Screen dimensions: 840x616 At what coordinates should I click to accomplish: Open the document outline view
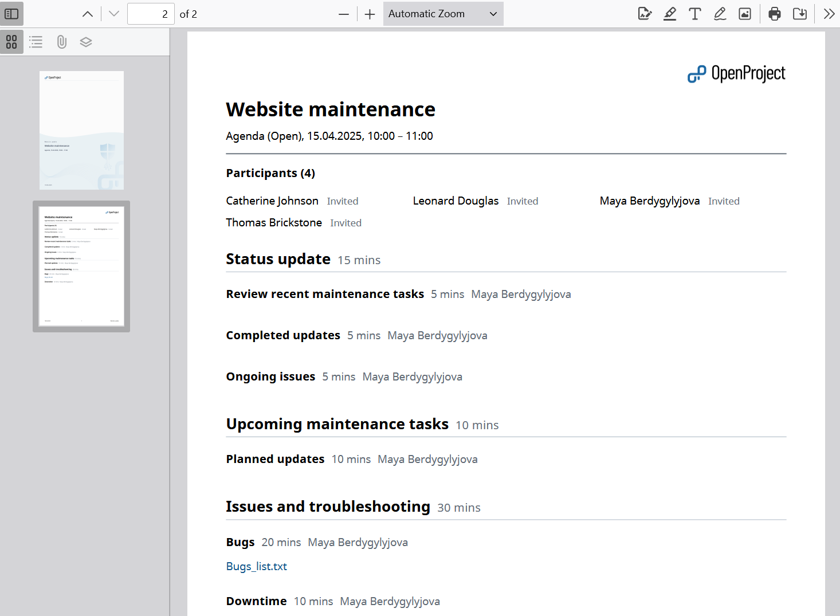pos(36,41)
